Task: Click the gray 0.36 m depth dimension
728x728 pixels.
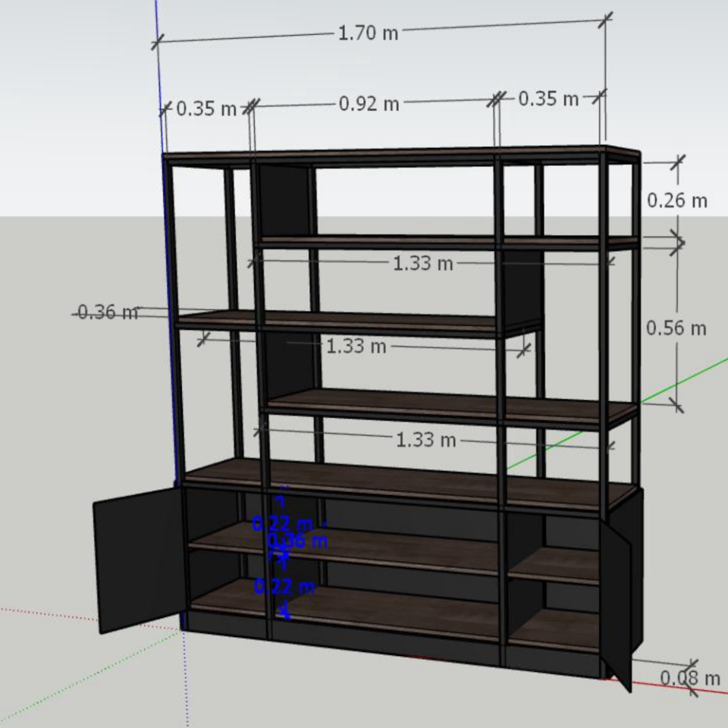Action: pyautogui.click(x=108, y=312)
